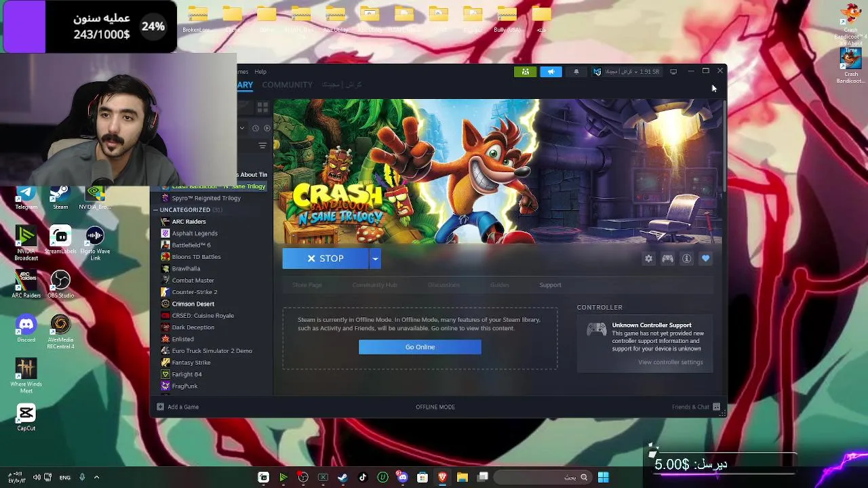Open the Store Page tab on the game page
The image size is (868, 488).
tap(307, 285)
